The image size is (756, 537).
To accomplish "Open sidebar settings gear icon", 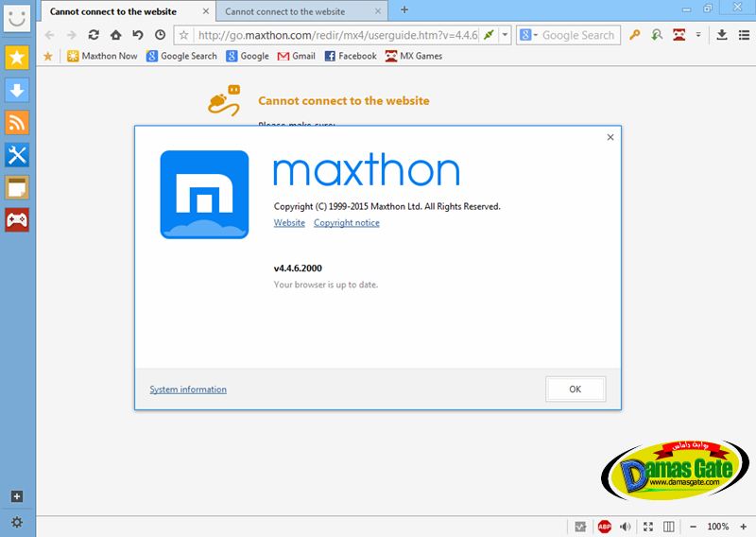I will click(17, 522).
